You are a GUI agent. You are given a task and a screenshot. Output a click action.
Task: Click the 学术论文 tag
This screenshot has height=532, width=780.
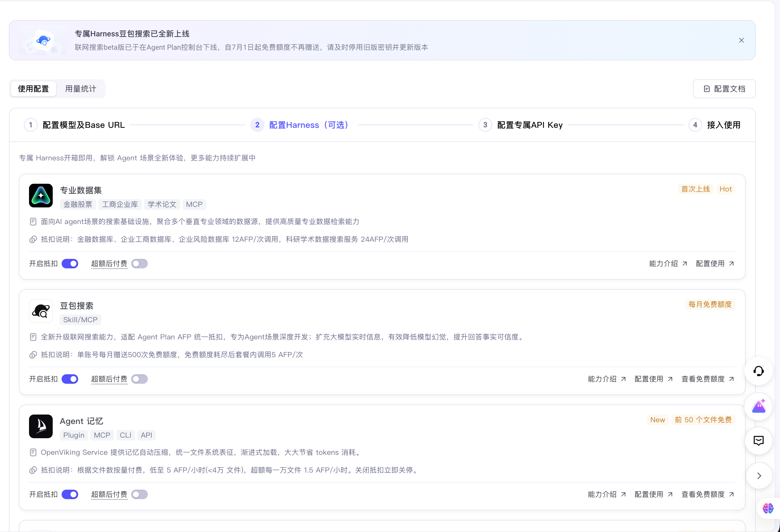(162, 204)
